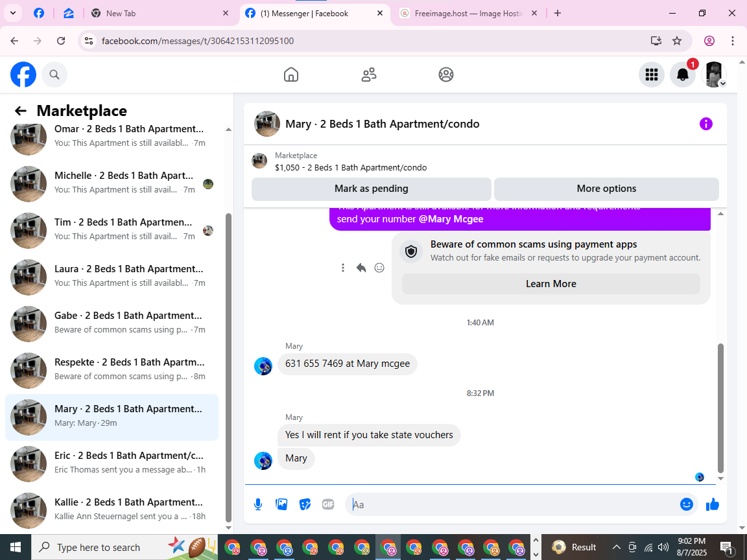Open the notifications bell
This screenshot has width=747, height=560.
[x=683, y=75]
